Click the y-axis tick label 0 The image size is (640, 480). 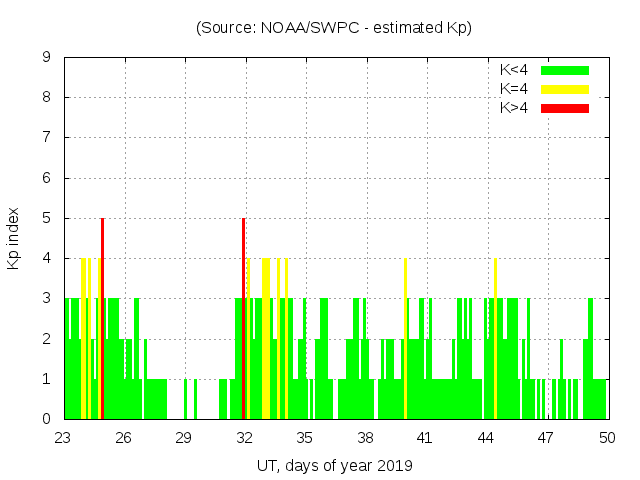[x=46, y=419]
